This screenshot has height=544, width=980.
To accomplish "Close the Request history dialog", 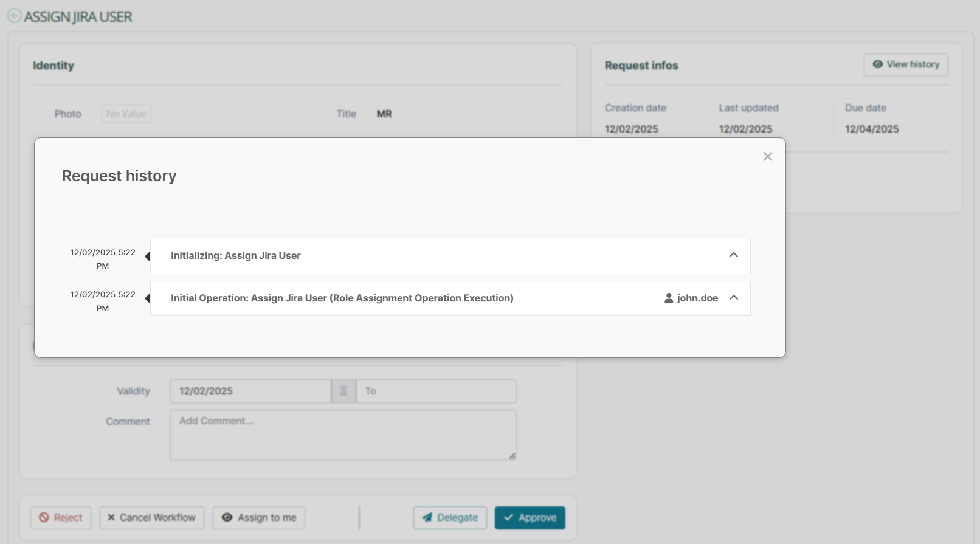I will click(767, 157).
